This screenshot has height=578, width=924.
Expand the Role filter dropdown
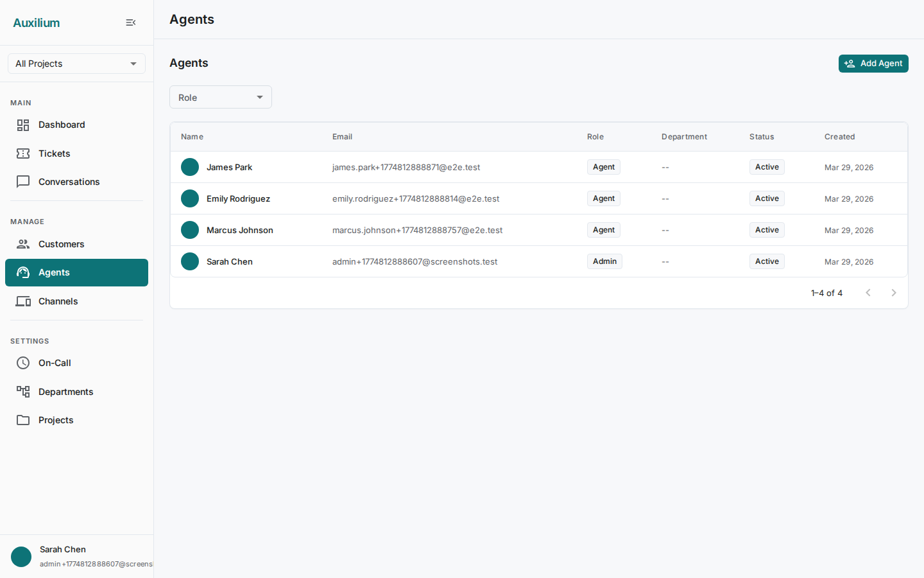pos(220,98)
